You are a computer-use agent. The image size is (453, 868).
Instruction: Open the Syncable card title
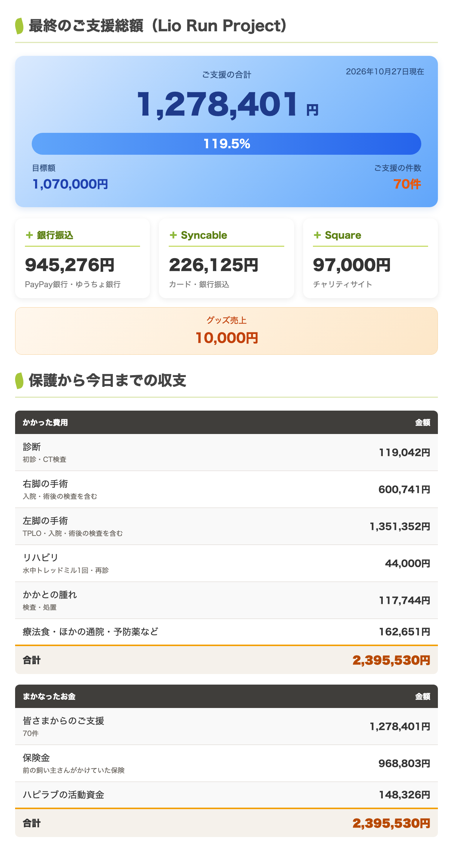click(x=204, y=235)
